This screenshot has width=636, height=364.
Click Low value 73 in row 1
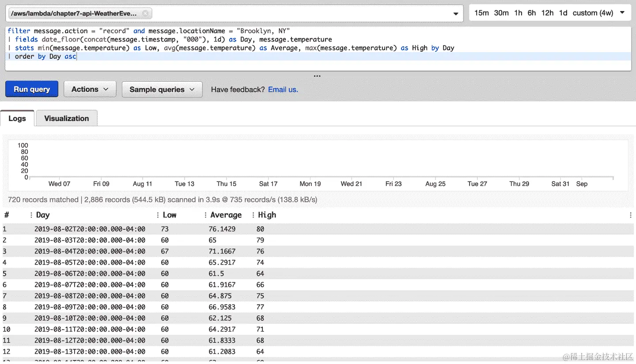pyautogui.click(x=165, y=229)
